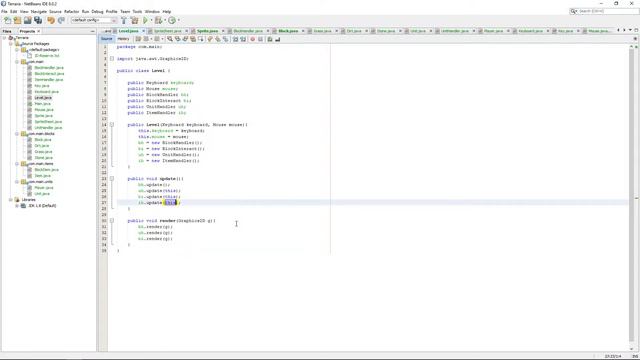Collapse the Libraries node
Screen dimensions: 640x360
point(11,200)
